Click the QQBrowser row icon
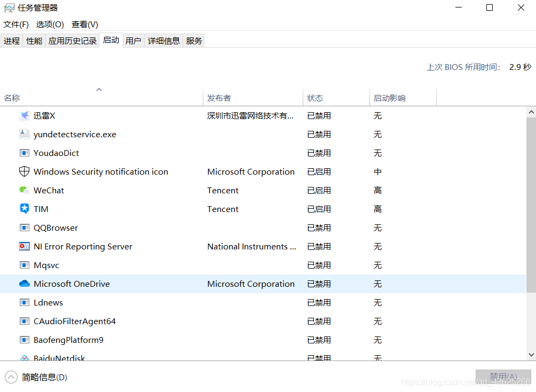 (24, 228)
